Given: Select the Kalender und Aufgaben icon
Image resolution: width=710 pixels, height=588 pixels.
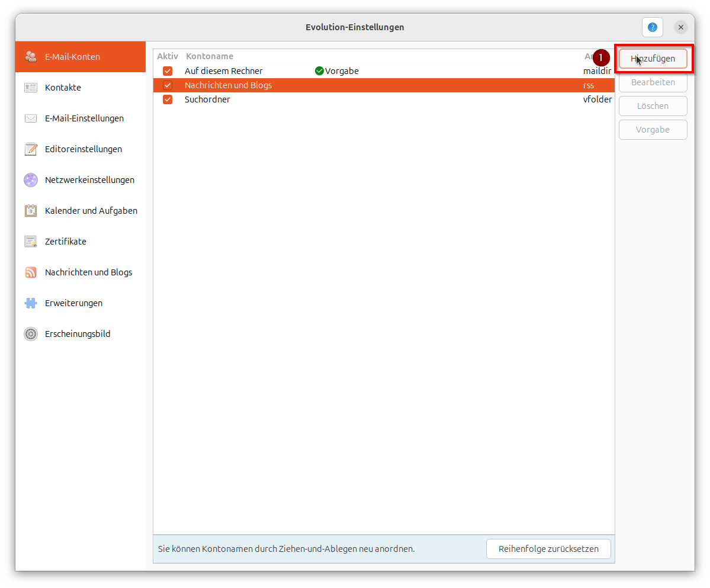Looking at the screenshot, I should [30, 210].
